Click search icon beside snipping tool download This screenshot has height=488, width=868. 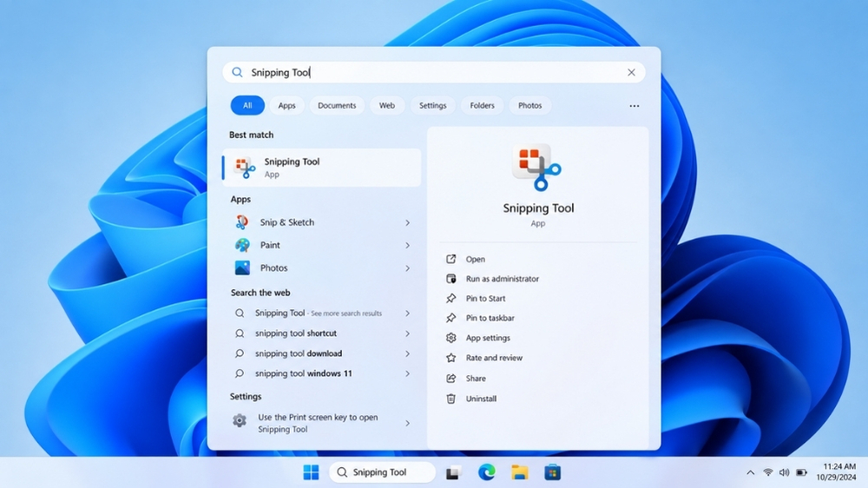click(x=240, y=353)
